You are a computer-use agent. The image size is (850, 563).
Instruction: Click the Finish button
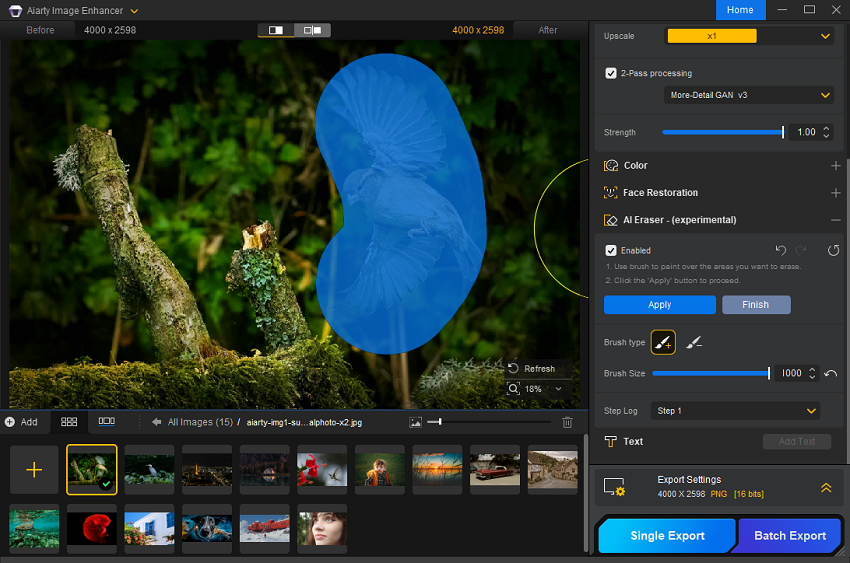pos(756,305)
